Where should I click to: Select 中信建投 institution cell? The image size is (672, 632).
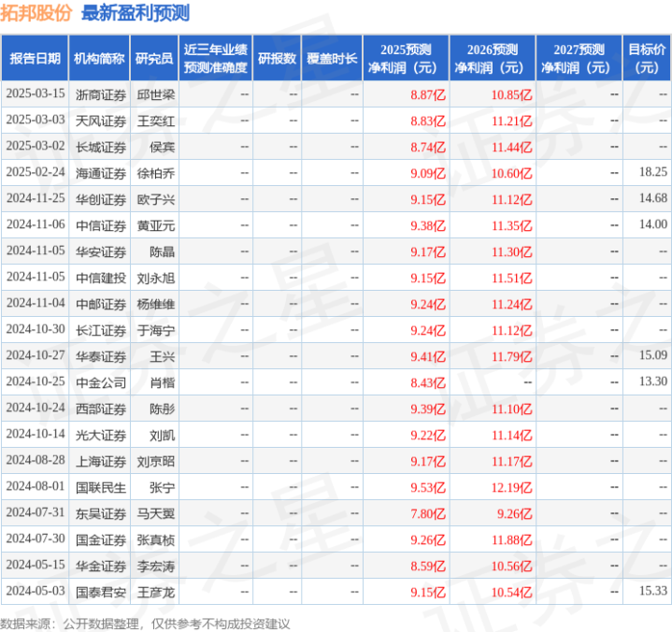[101, 278]
